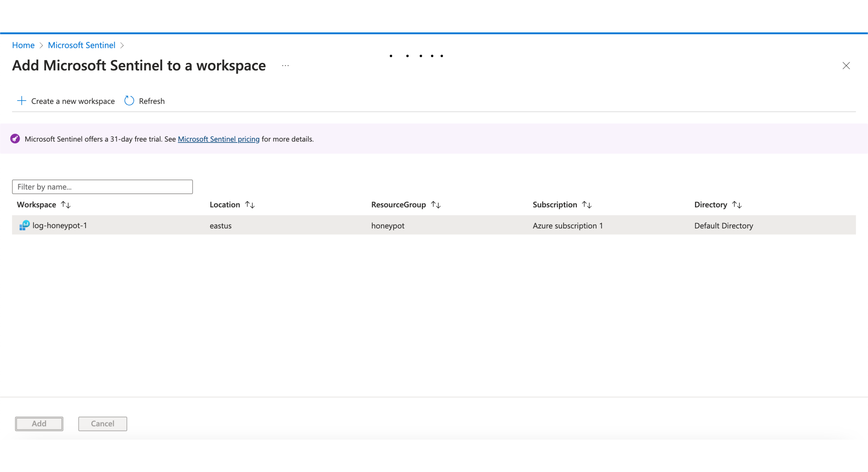Click the circular Refresh icon
The height and width of the screenshot is (472, 868).
[129, 101]
